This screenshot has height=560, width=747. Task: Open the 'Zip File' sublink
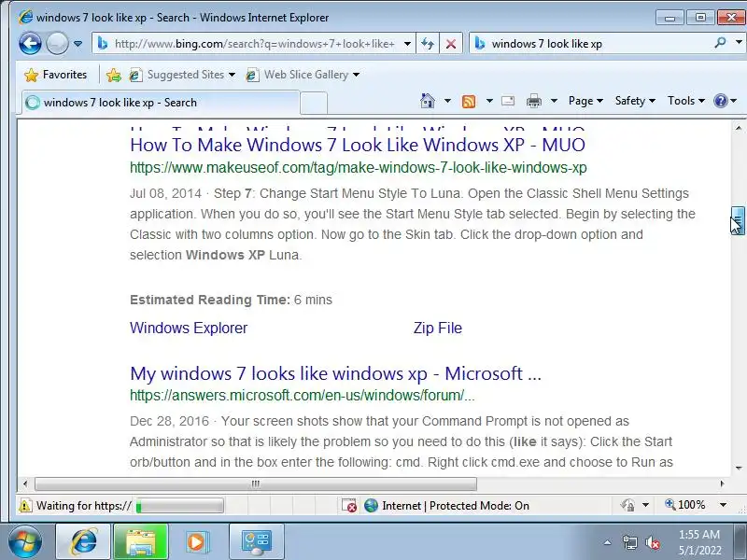(438, 328)
